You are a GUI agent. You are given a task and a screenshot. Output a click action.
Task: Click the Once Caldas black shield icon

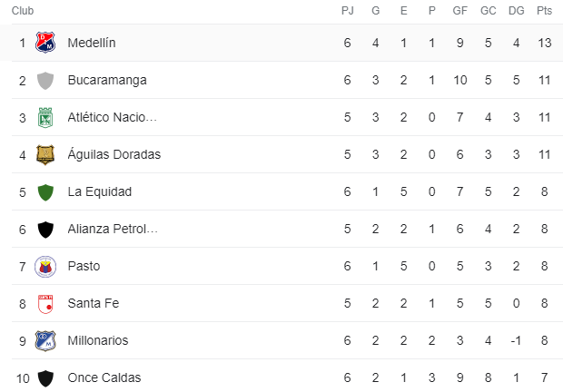tap(45, 378)
